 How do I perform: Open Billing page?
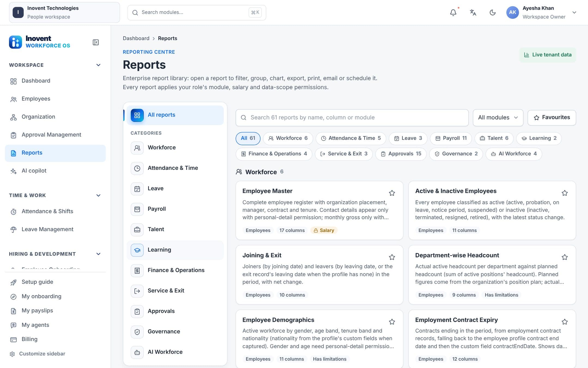[55, 339]
